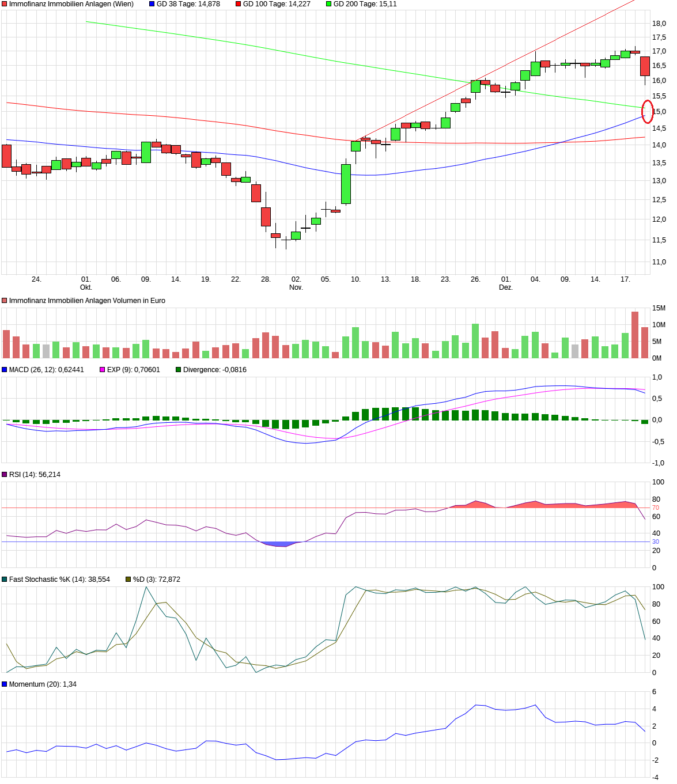Click the Immofinanz Immobilien Anlagen legend square
677x784 pixels.
pyautogui.click(x=5, y=5)
